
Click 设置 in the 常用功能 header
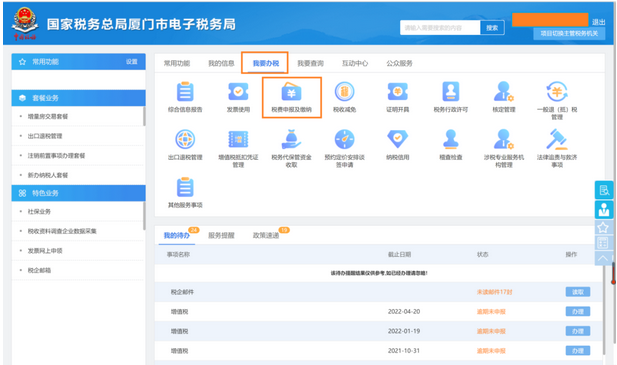tap(132, 62)
